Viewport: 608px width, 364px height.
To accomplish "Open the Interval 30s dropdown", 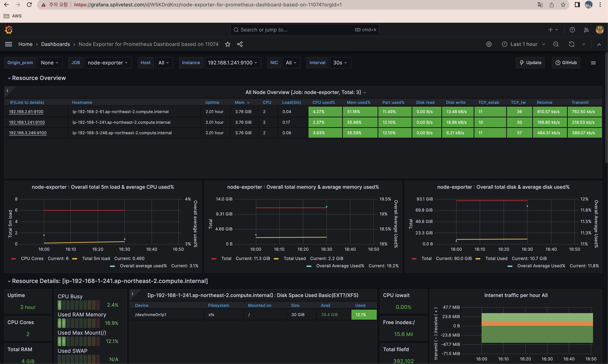I will pyautogui.click(x=340, y=63).
